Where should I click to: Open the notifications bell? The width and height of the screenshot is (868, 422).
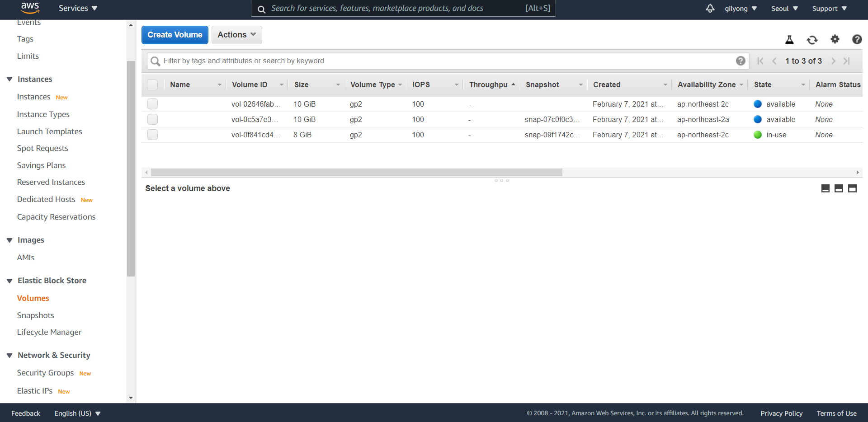click(x=710, y=8)
